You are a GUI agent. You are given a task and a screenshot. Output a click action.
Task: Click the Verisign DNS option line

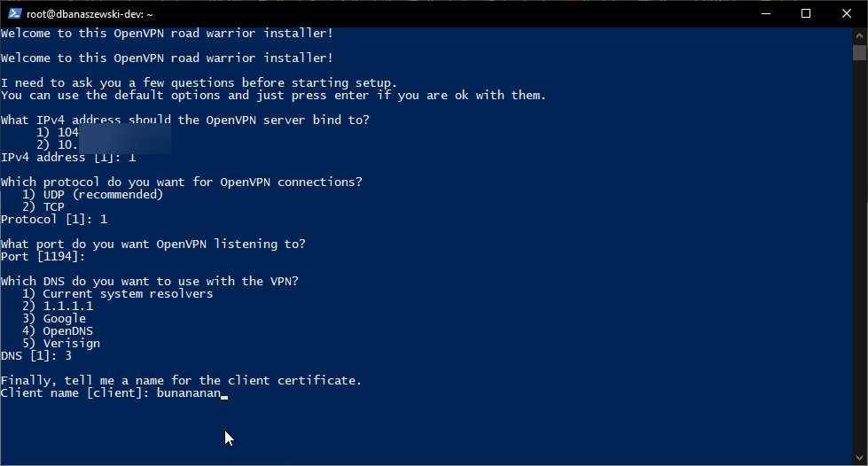point(71,343)
